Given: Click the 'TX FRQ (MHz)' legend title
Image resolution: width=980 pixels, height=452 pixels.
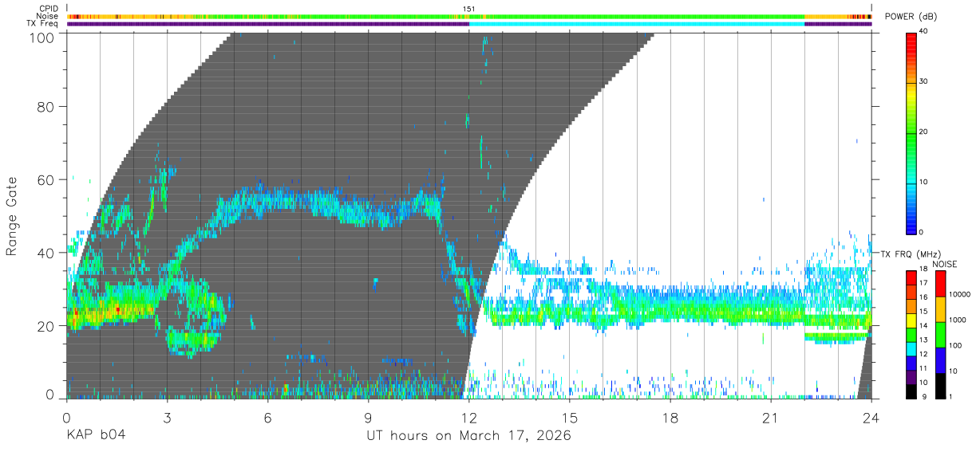Looking at the screenshot, I should (x=910, y=254).
